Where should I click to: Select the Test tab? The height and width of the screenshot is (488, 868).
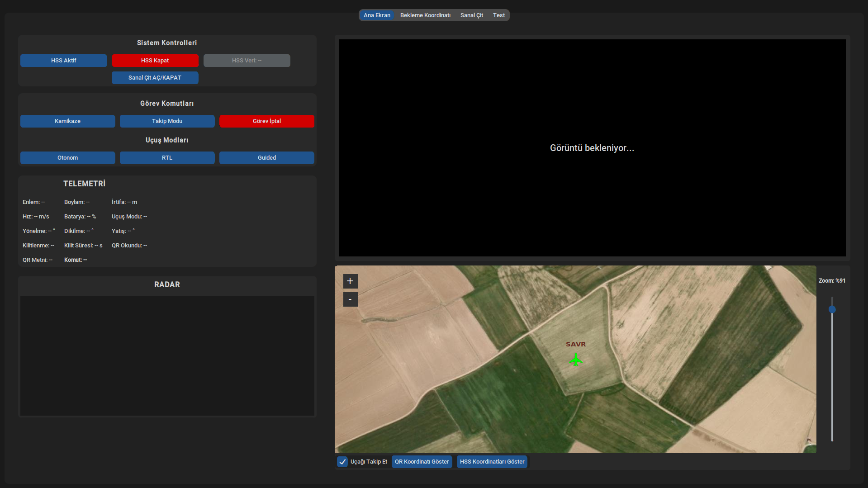pos(498,15)
